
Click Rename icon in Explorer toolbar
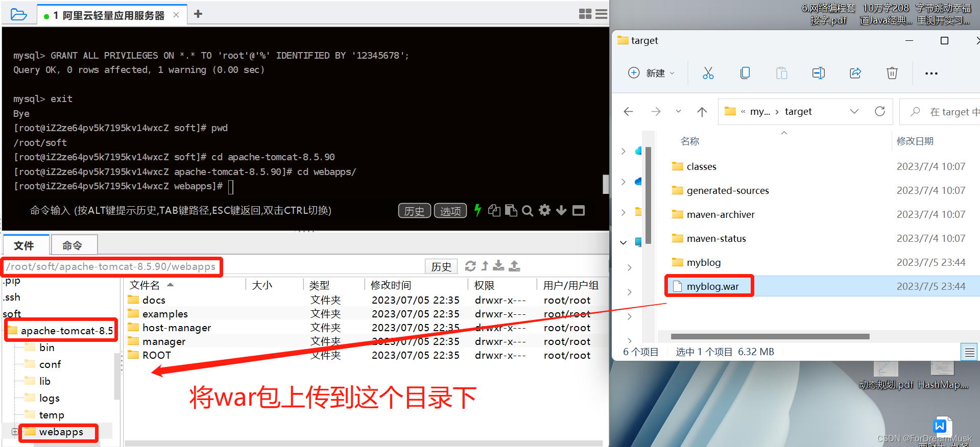[x=819, y=73]
